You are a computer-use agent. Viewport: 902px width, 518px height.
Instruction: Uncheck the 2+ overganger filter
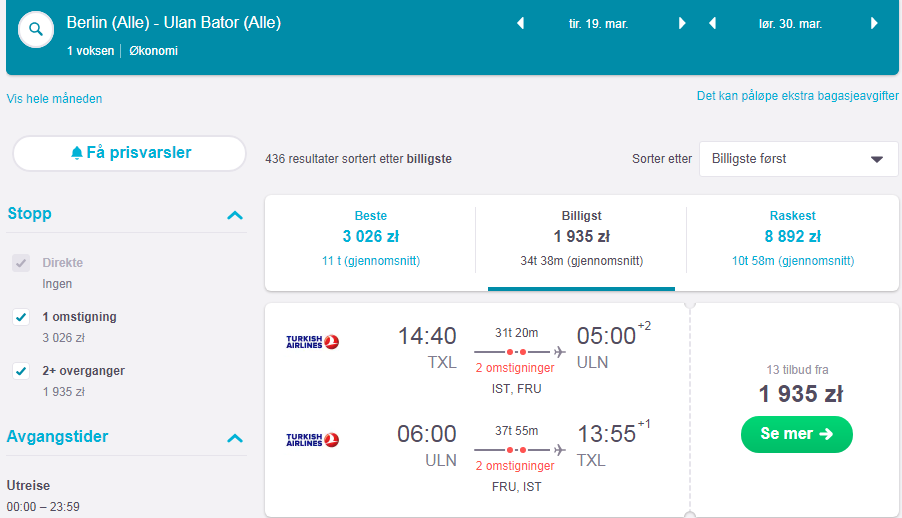(21, 371)
